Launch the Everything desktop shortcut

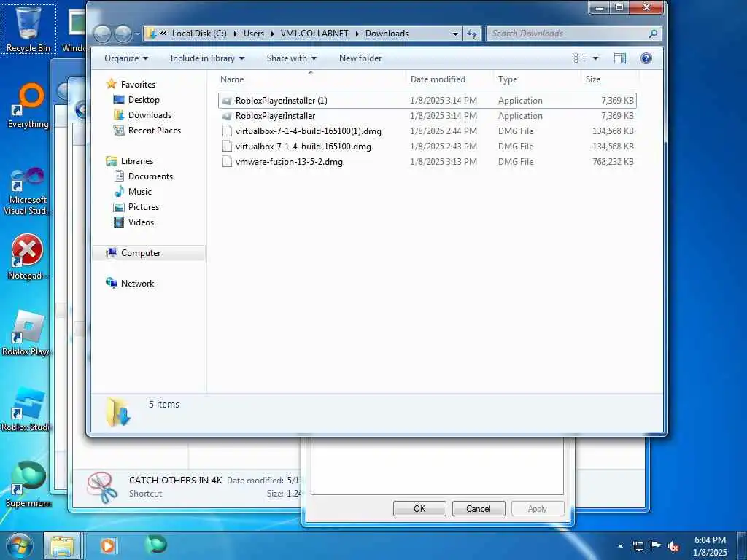pos(28,106)
